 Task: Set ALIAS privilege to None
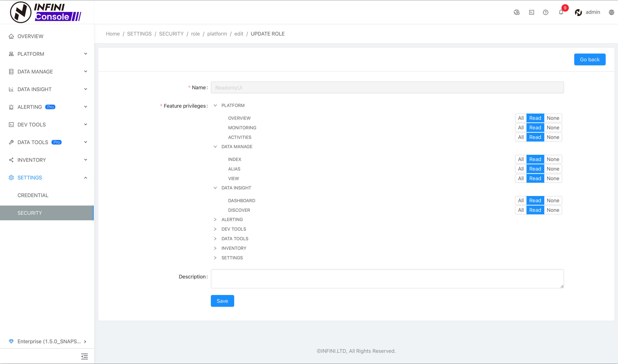click(x=553, y=169)
